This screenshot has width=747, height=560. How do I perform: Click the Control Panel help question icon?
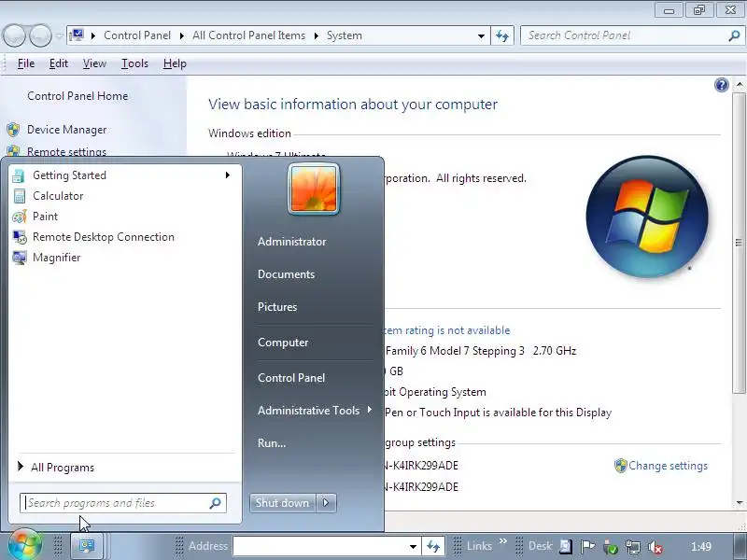click(x=721, y=85)
